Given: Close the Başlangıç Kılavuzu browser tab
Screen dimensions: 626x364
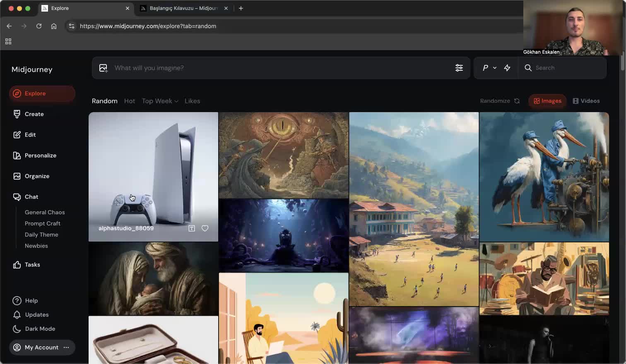Looking at the screenshot, I should pyautogui.click(x=226, y=8).
